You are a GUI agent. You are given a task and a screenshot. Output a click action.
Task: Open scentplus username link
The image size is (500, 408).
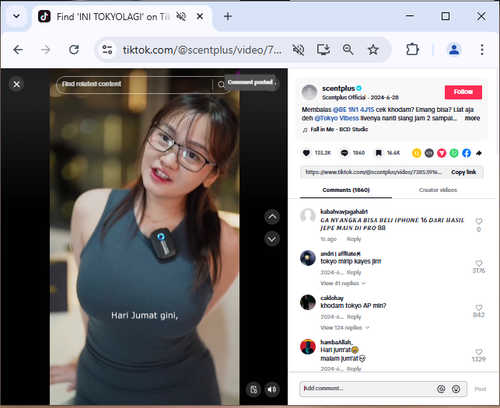pyautogui.click(x=338, y=88)
